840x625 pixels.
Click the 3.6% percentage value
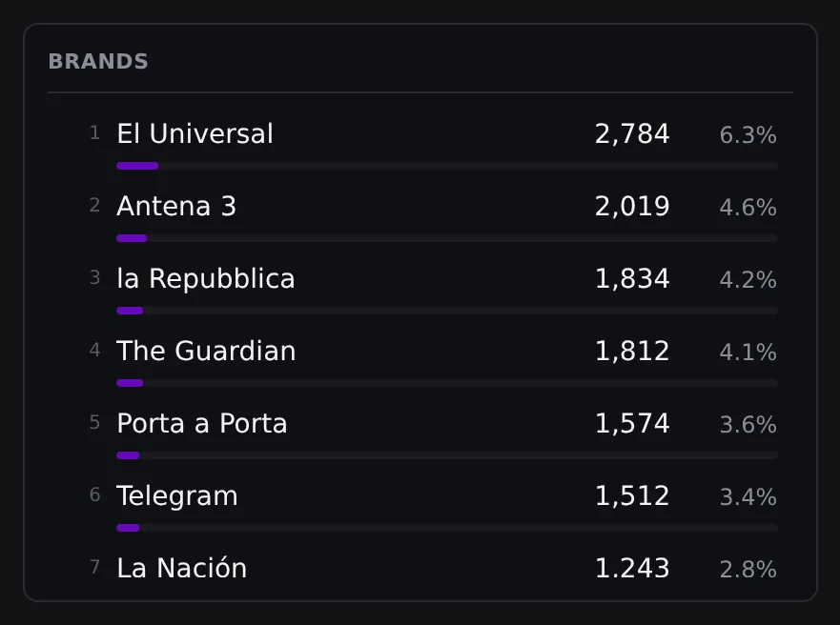tap(748, 424)
